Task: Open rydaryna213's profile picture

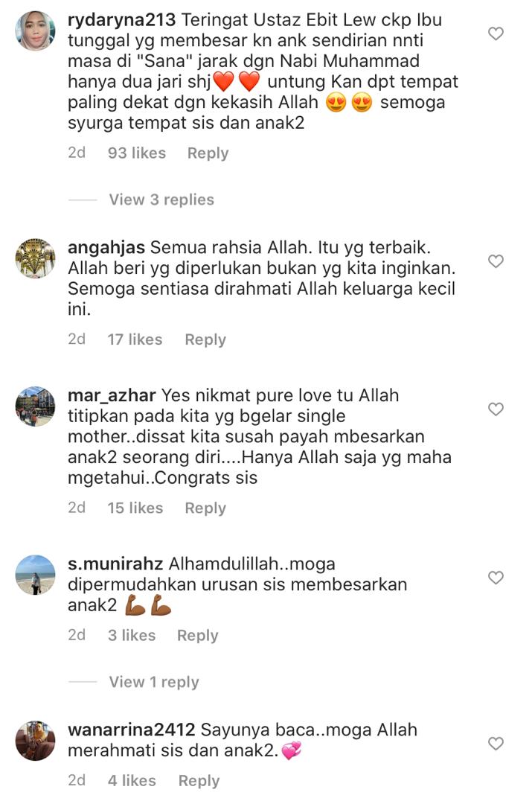Action: (x=36, y=31)
